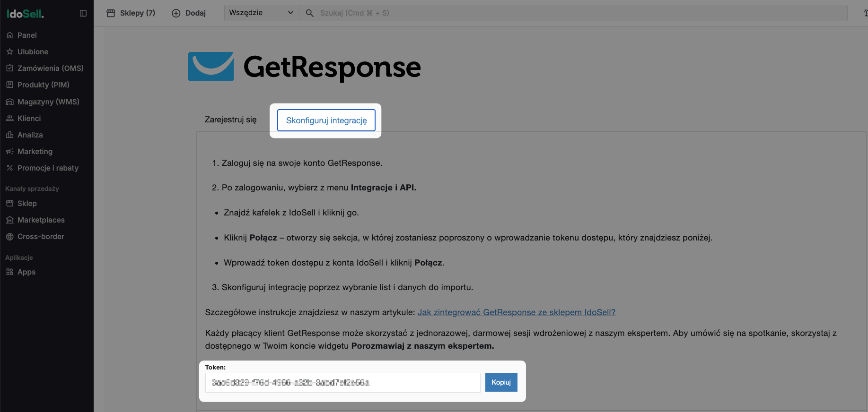
Task: Click the 'Wprowadź token dostępu' bullet
Action: click(334, 263)
